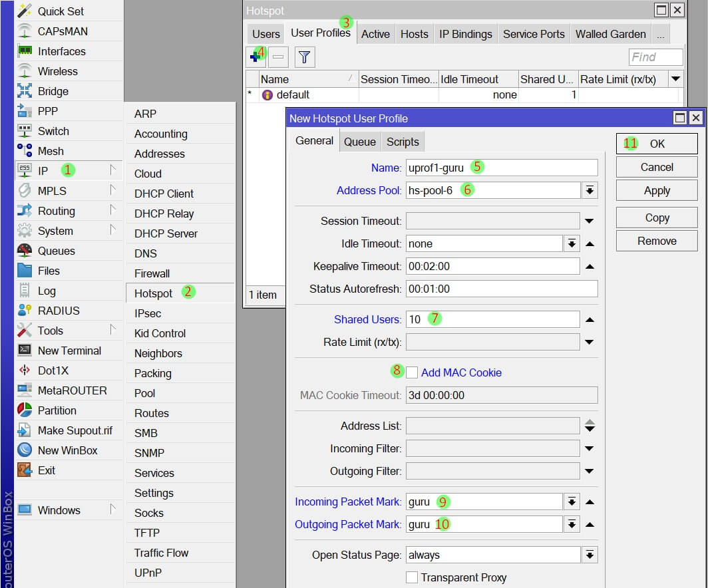Click the Files folder icon
The image size is (708, 588).
click(25, 271)
